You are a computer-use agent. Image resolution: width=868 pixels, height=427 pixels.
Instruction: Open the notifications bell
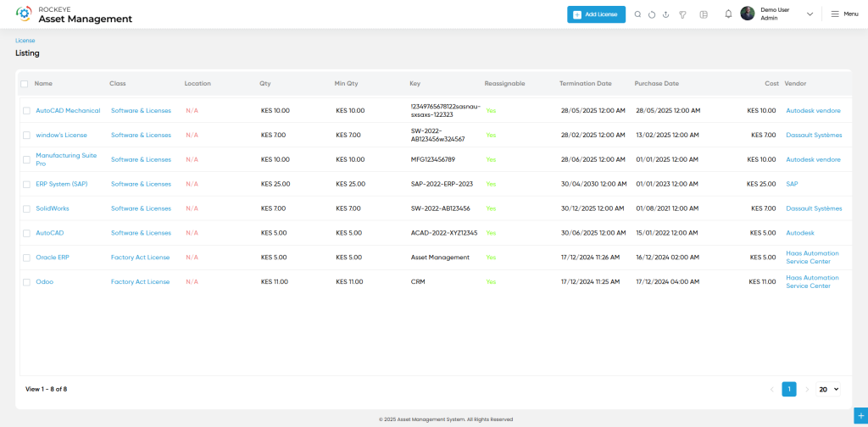pos(728,14)
